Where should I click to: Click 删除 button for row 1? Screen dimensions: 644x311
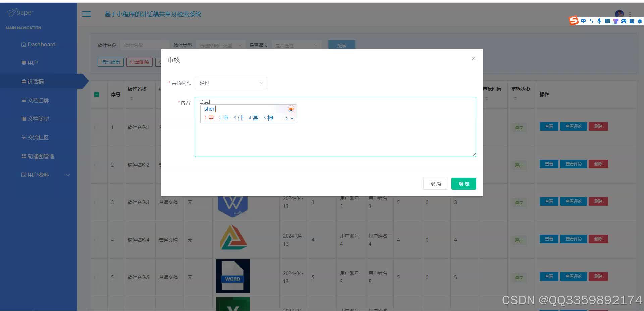click(598, 126)
